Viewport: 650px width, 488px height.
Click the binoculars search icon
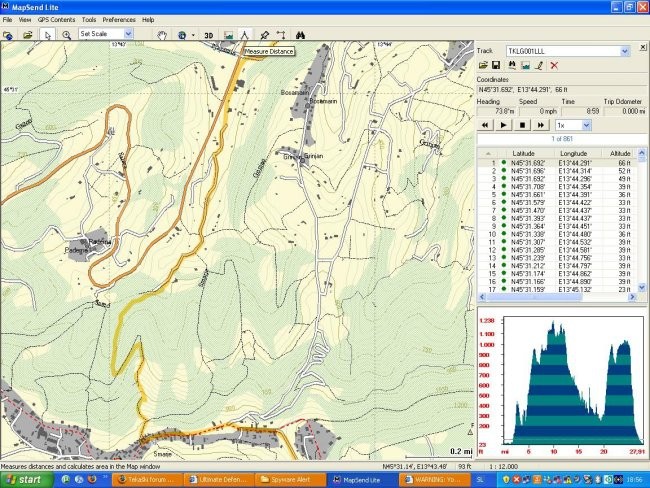pos(301,35)
